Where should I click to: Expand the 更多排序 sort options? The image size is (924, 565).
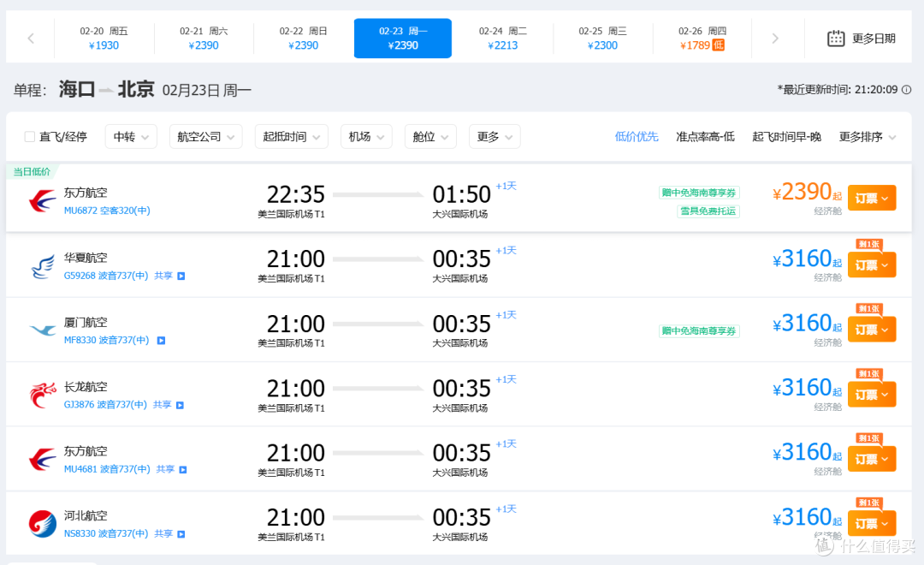868,137
